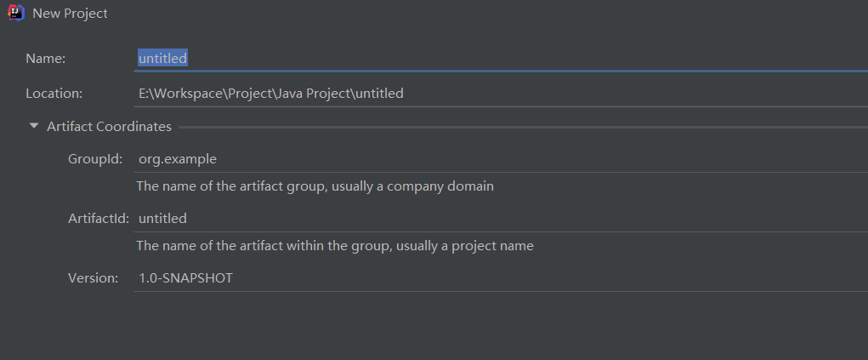Screen dimensions: 868x360
Task: Click the New Project window title text
Action: [x=70, y=14]
